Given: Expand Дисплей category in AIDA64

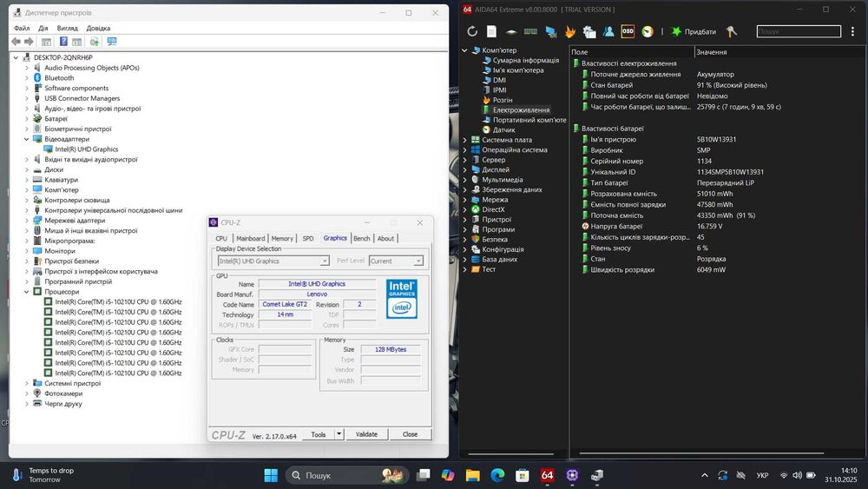Looking at the screenshot, I should coord(464,170).
